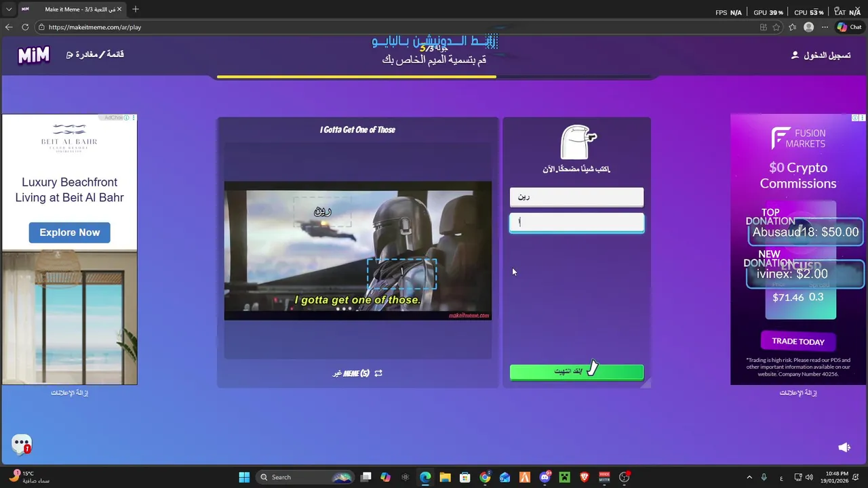868x488 pixels.
Task: Select the Make it Meme tab
Action: (71, 9)
